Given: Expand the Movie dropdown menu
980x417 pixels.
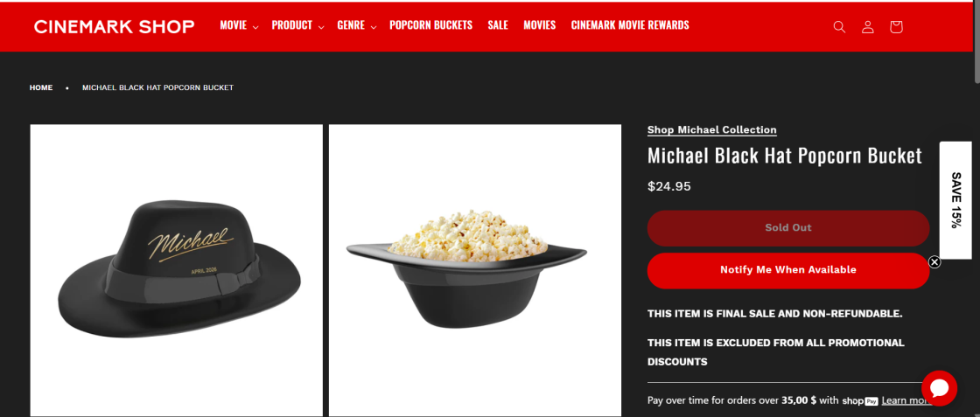Looking at the screenshot, I should 239,25.
